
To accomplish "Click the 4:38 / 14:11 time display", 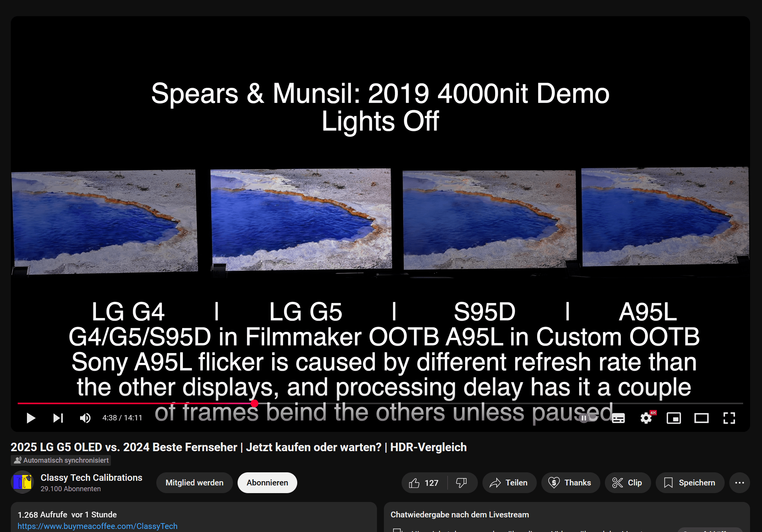I will pyautogui.click(x=122, y=418).
